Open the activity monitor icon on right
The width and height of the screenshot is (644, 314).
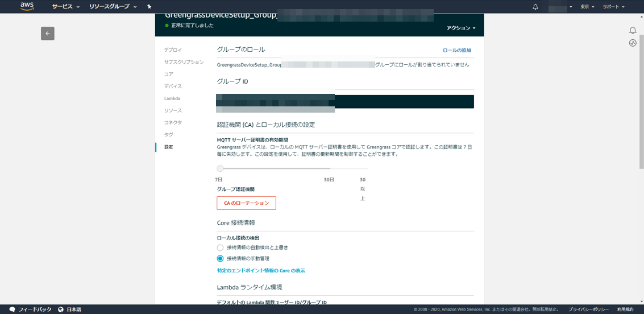coord(633,43)
